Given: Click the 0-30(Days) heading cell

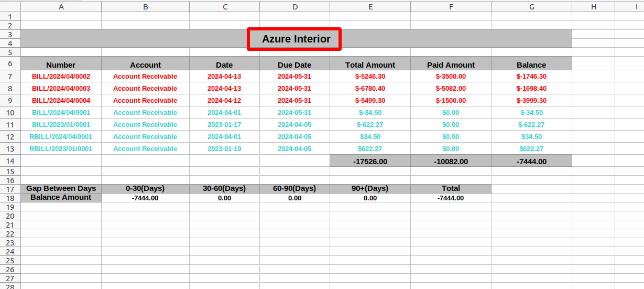Looking at the screenshot, I should [145, 188].
